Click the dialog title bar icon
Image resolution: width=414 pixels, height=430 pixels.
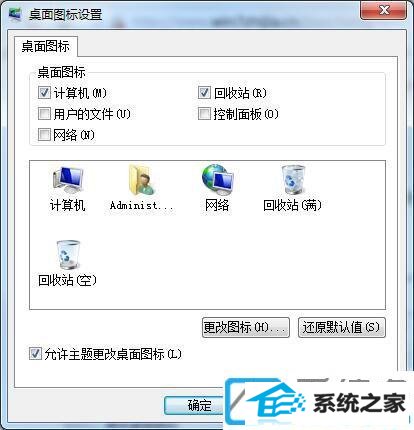coord(15,14)
